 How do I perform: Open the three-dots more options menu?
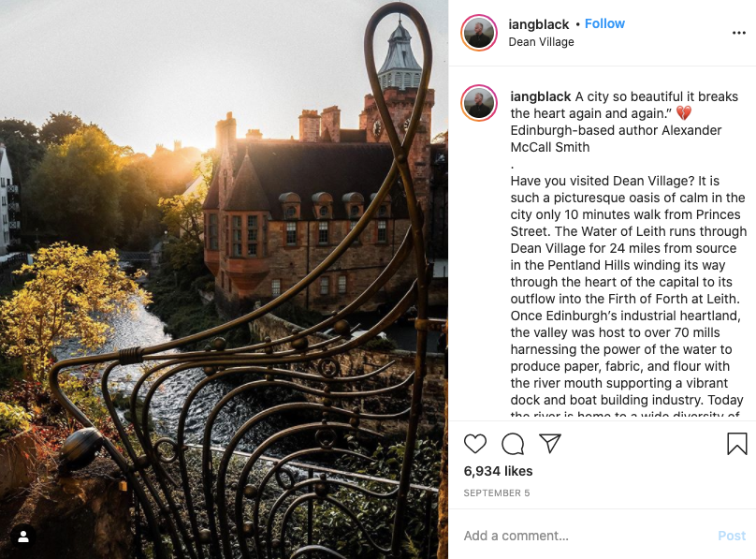point(738,33)
